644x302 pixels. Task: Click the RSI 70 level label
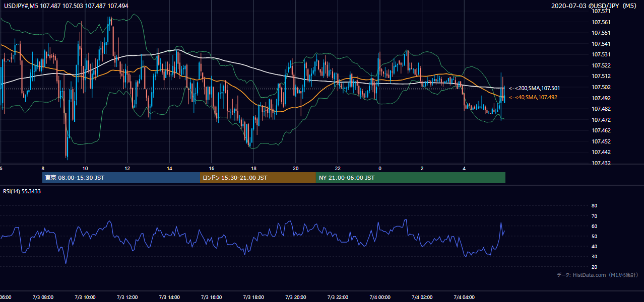click(x=594, y=216)
